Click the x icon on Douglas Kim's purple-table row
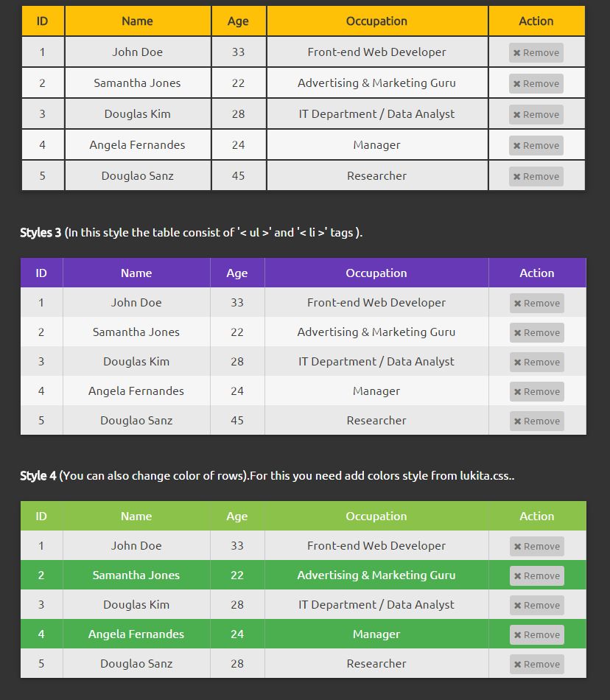The width and height of the screenshot is (610, 700). (x=518, y=363)
